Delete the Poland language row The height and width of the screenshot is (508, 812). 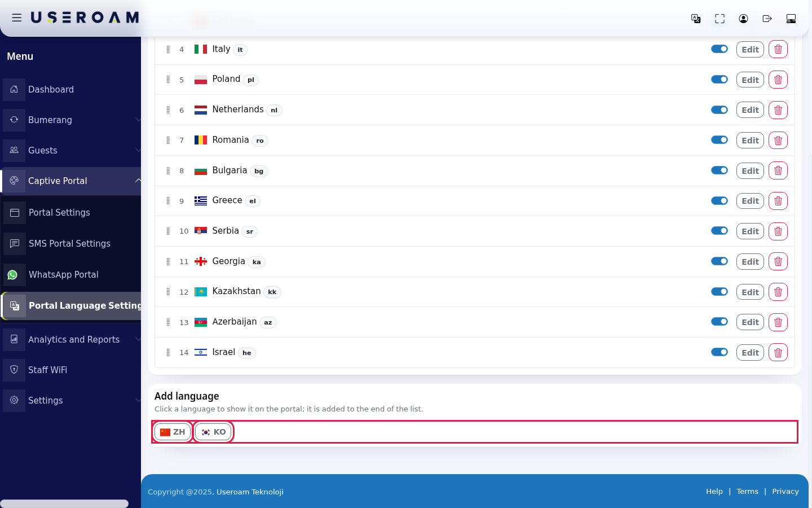(778, 80)
